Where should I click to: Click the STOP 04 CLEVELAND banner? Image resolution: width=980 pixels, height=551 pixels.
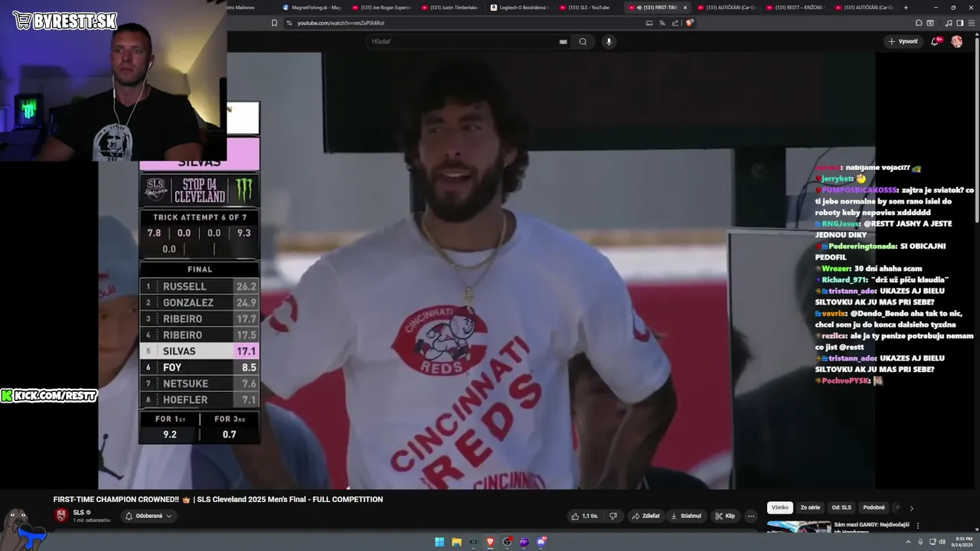(200, 190)
